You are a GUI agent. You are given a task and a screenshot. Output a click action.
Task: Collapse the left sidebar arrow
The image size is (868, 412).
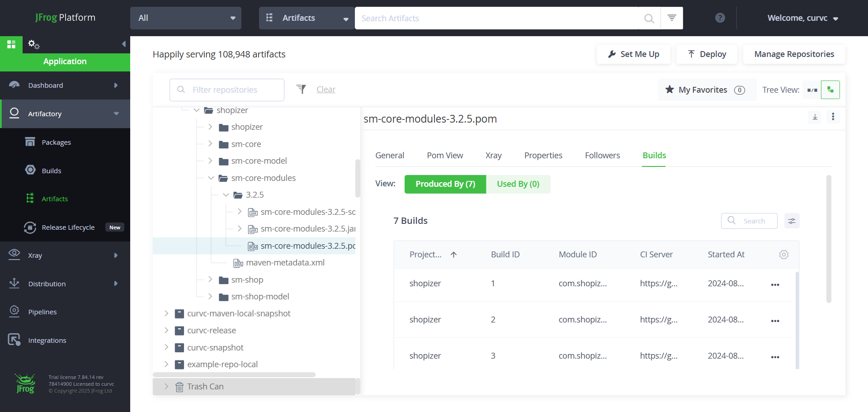pyautogui.click(x=123, y=44)
